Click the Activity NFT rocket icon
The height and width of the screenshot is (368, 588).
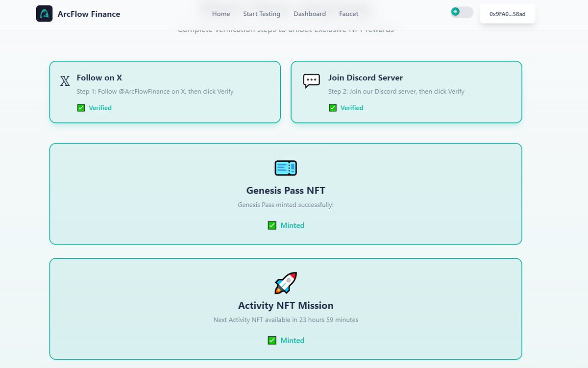[286, 283]
